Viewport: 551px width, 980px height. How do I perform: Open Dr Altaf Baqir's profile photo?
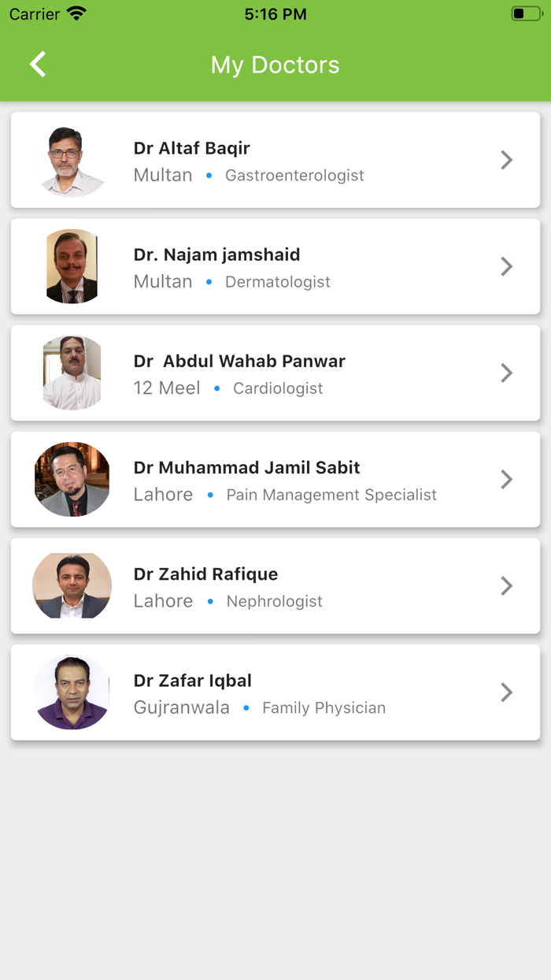(72, 160)
